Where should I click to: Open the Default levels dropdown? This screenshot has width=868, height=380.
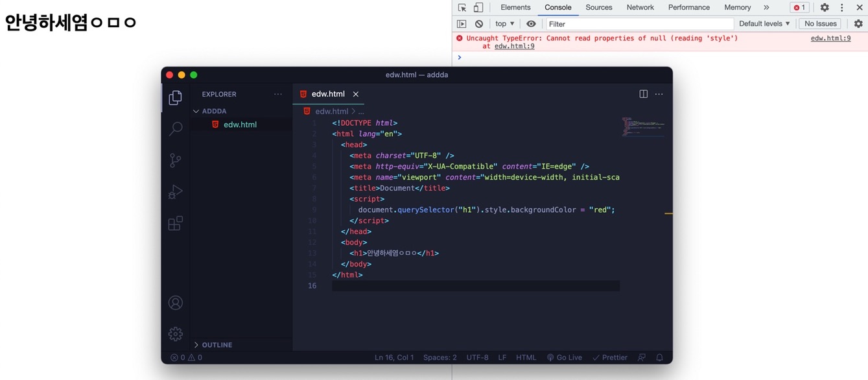[x=764, y=23]
